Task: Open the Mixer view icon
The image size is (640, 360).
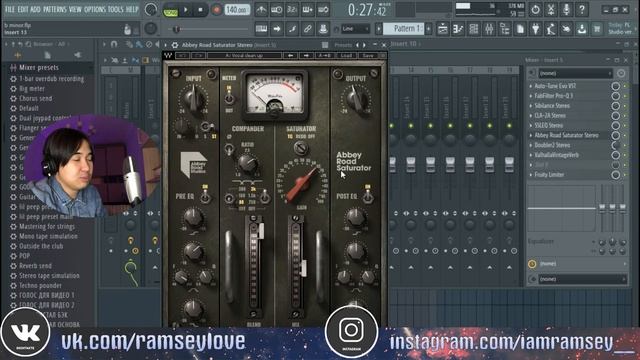Action: pyautogui.click(x=489, y=29)
